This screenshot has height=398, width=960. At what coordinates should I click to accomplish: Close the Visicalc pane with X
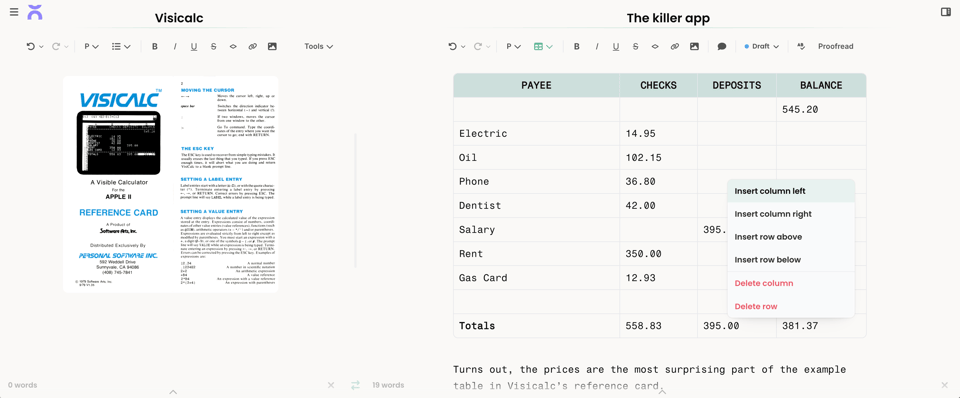pos(331,385)
